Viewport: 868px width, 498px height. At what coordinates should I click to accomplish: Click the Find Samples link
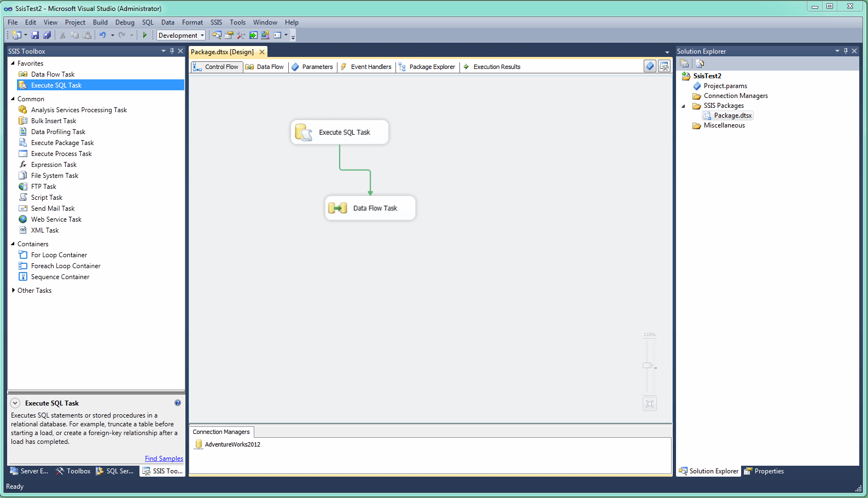pyautogui.click(x=164, y=459)
